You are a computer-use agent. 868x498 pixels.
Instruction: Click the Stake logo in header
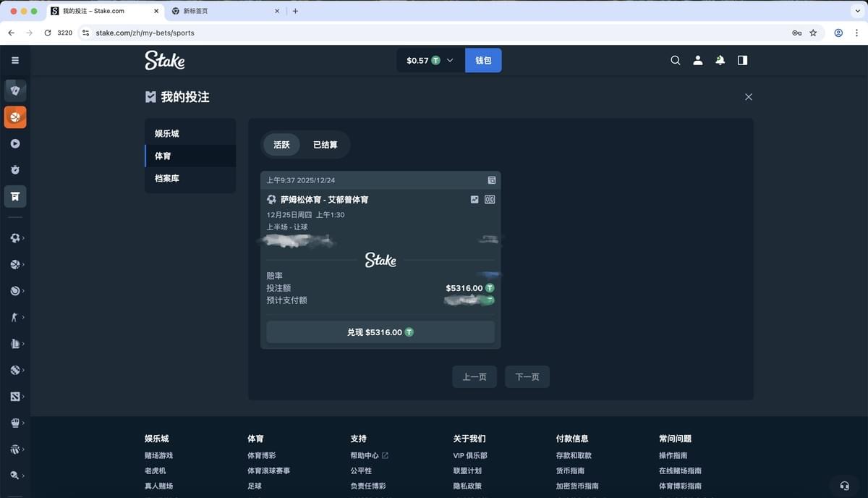[165, 61]
